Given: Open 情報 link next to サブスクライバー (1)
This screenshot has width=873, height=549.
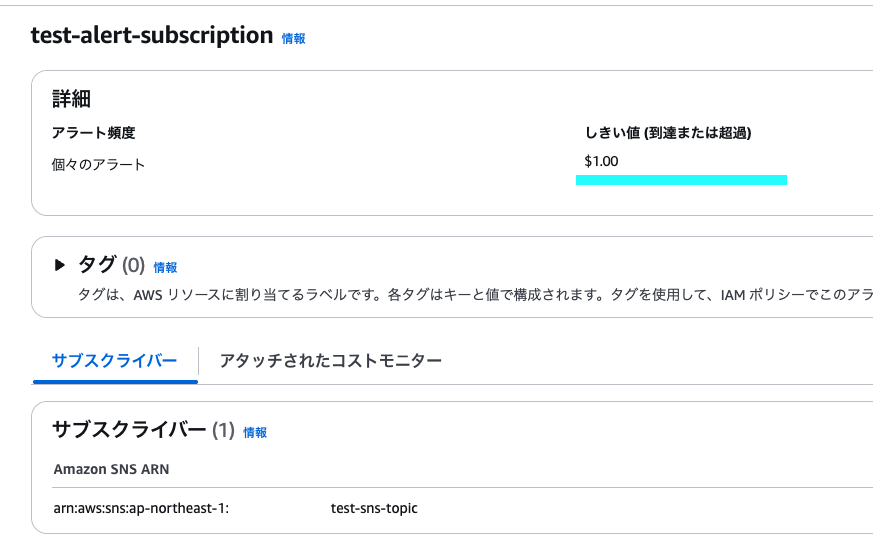Looking at the screenshot, I should [255, 433].
